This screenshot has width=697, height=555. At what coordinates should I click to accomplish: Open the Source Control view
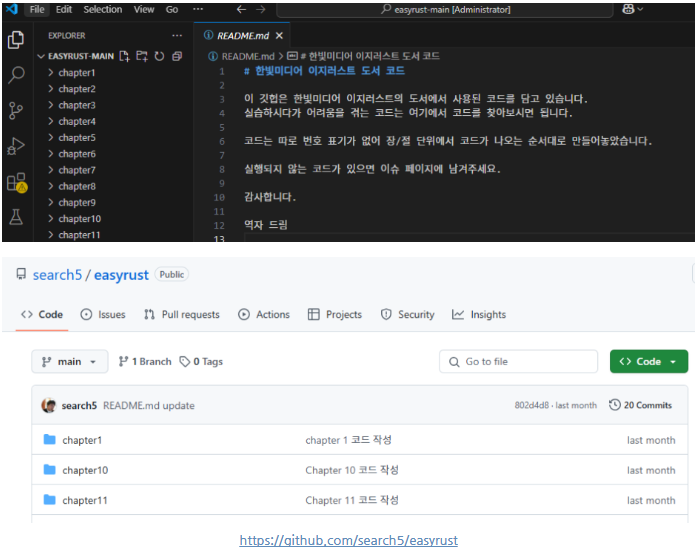(x=16, y=110)
